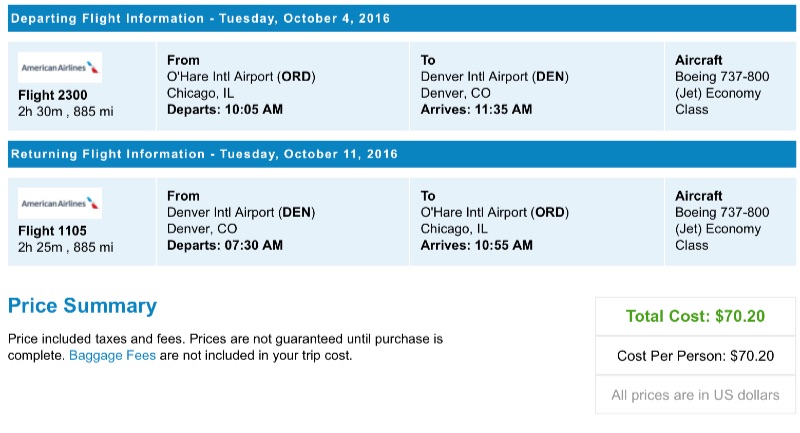The image size is (800, 433).
Task: Click the All prices are in US dollars note
Action: point(695,395)
